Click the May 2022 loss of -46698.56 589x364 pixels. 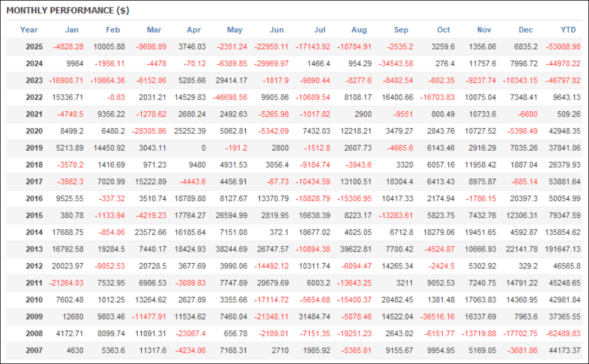[x=227, y=97]
